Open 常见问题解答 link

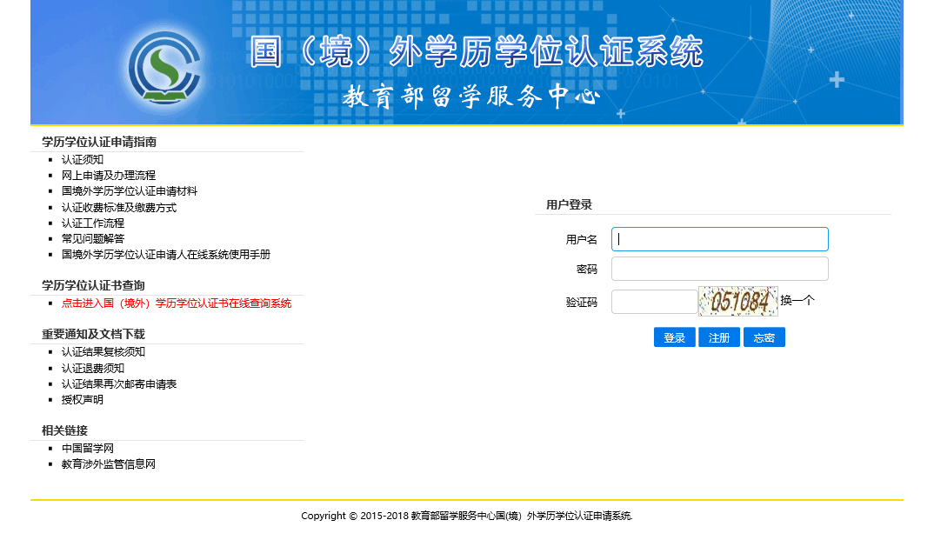tap(93, 239)
